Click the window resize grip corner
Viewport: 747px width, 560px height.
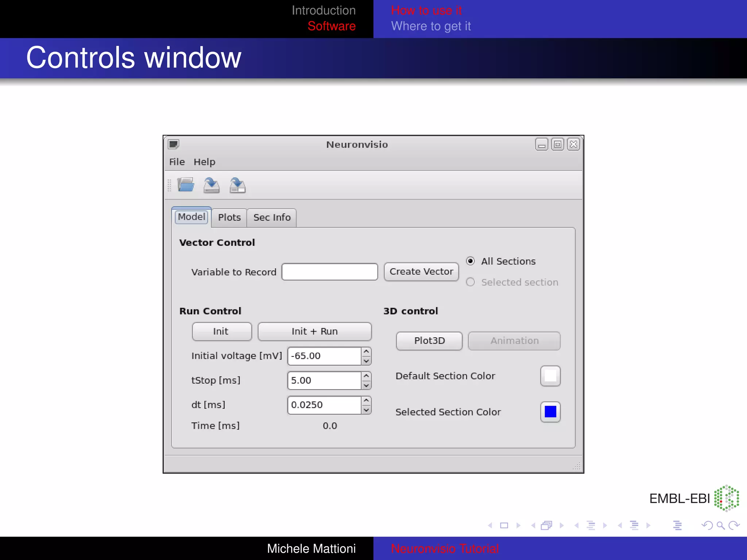click(x=576, y=466)
